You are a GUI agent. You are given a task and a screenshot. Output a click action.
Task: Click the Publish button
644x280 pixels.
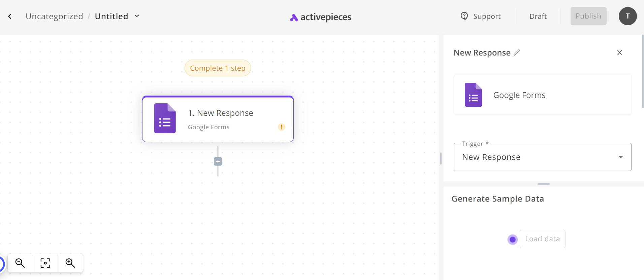[588, 16]
